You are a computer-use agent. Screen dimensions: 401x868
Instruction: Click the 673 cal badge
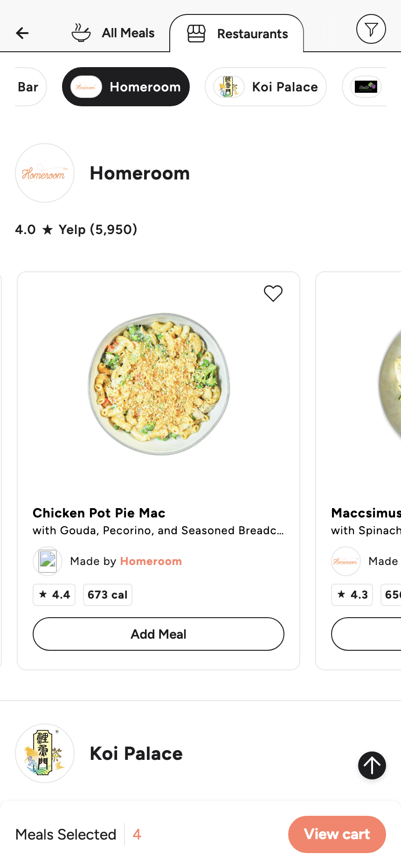(108, 595)
